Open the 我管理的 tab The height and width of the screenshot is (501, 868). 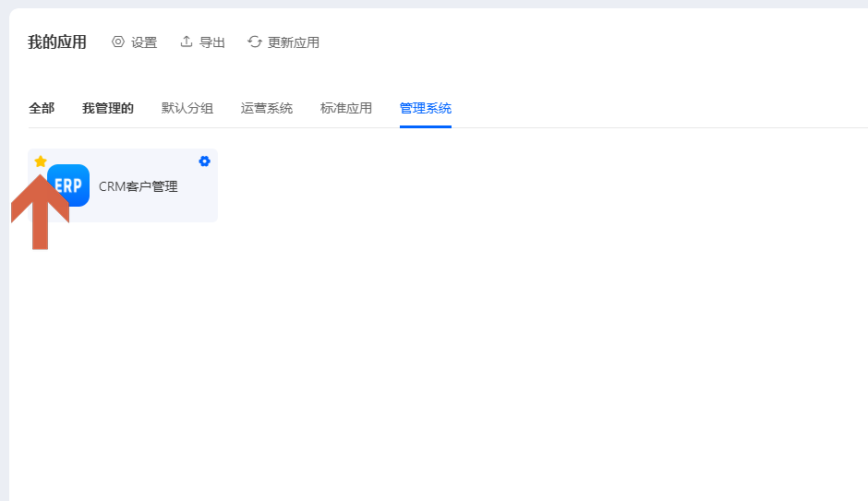tap(108, 108)
